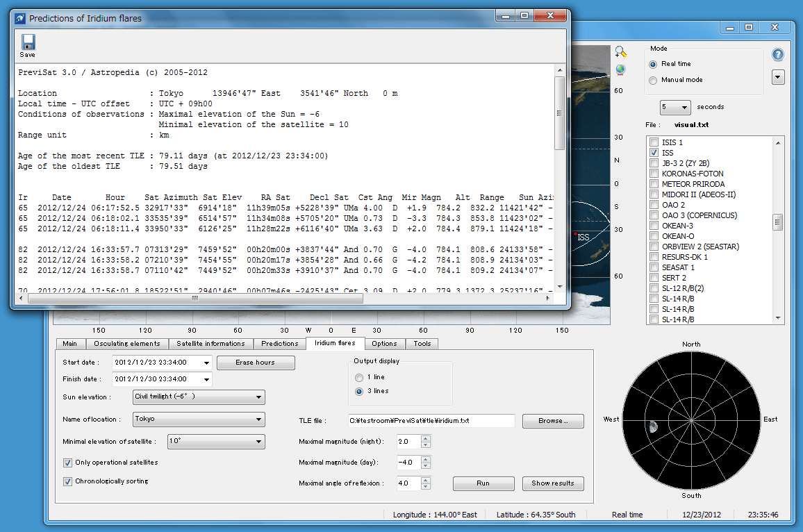Select Real time mode
The height and width of the screenshot is (532, 803).
pos(653,64)
